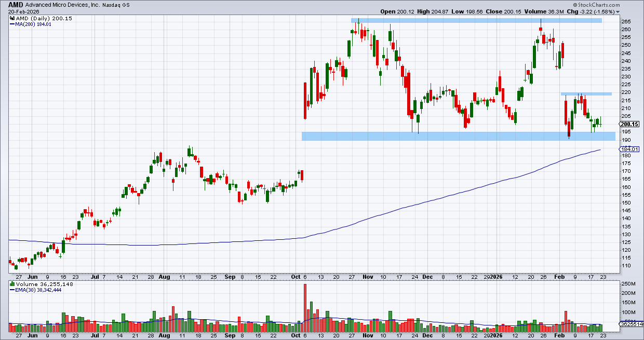Viewport: 644px width, 340px height.
Task: Click the 145 price axis label
Action: [x=625, y=211]
